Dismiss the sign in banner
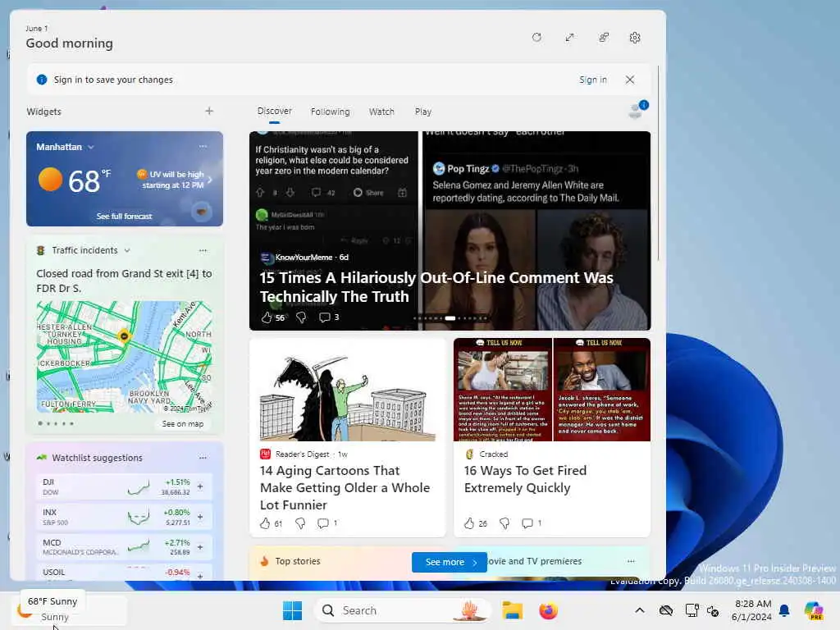The image size is (840, 630). [x=630, y=80]
